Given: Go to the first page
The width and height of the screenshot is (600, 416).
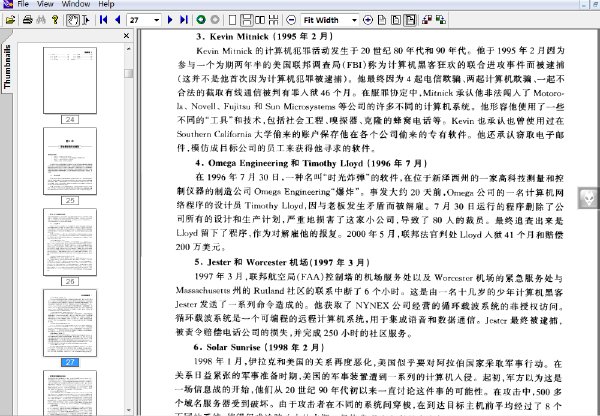Looking at the screenshot, I should point(103,20).
